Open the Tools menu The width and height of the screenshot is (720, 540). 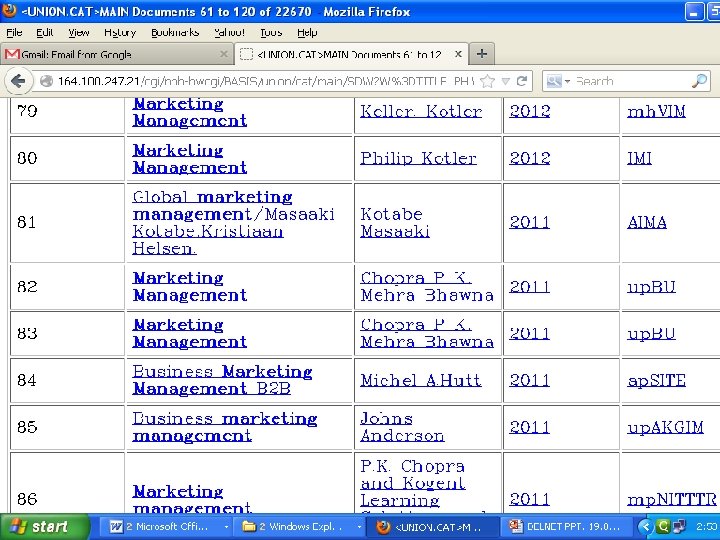point(271,33)
